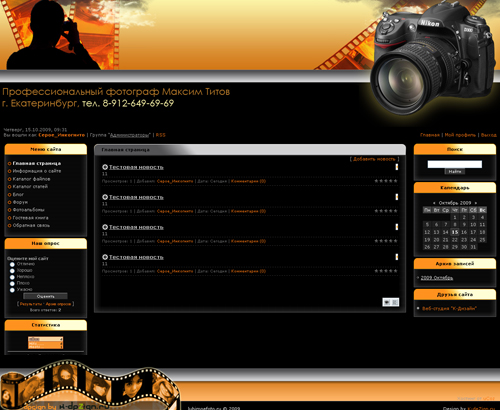Open Мой профиль link
This screenshot has width=500, height=410.
[x=460, y=135]
